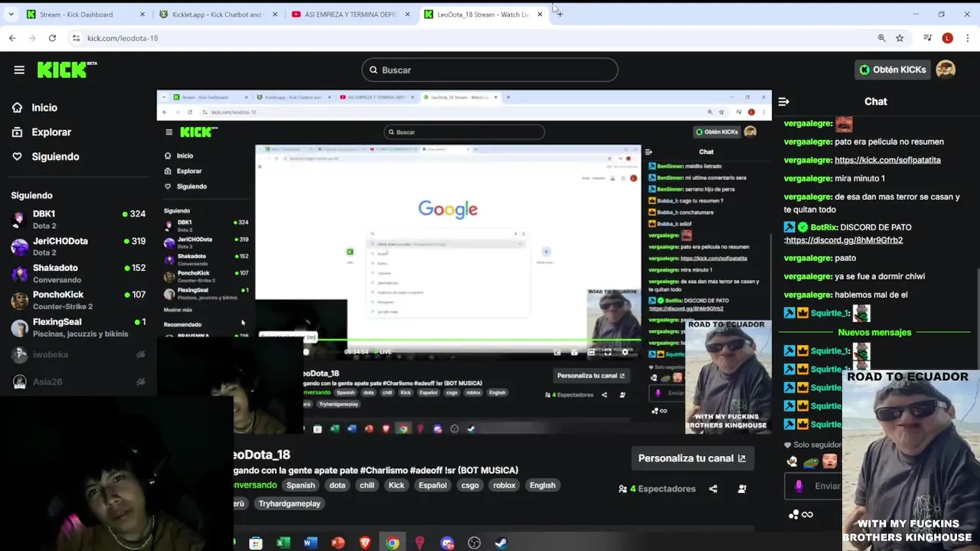
Task: Go back with the browser back arrow
Action: point(12,37)
